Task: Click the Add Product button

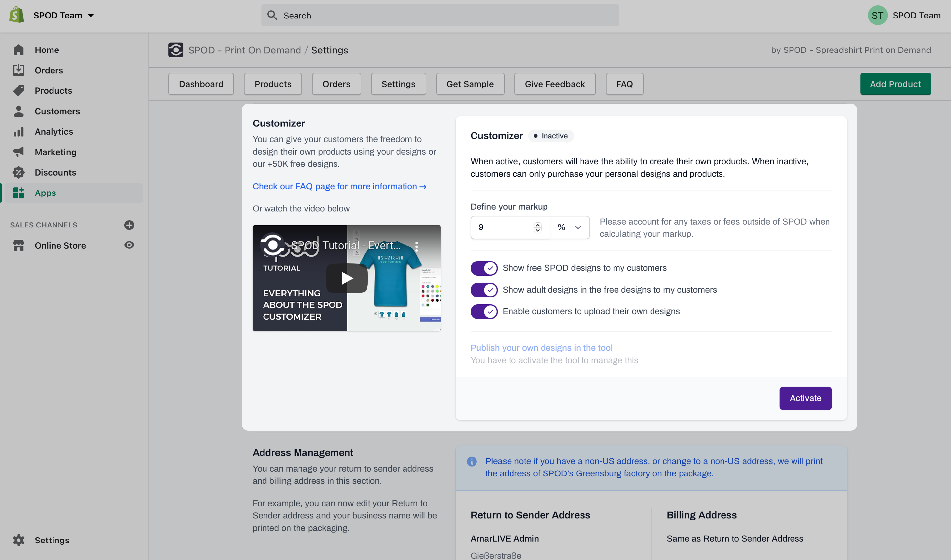Action: pyautogui.click(x=895, y=84)
